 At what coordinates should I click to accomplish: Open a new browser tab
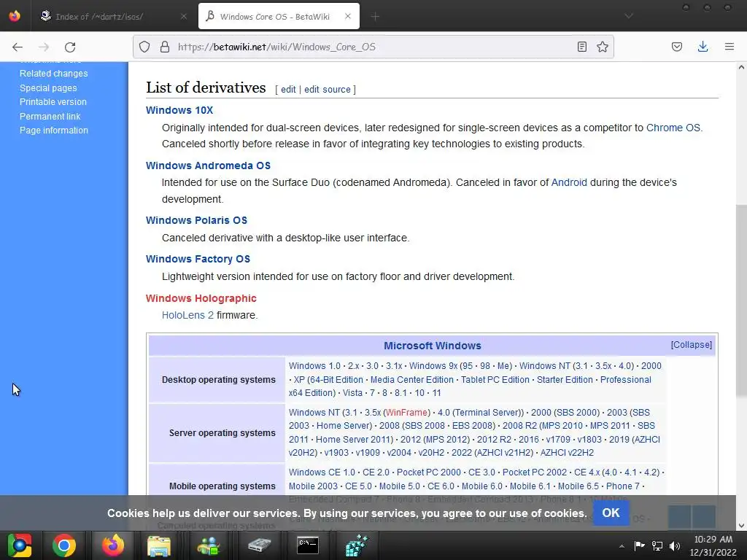point(375,17)
